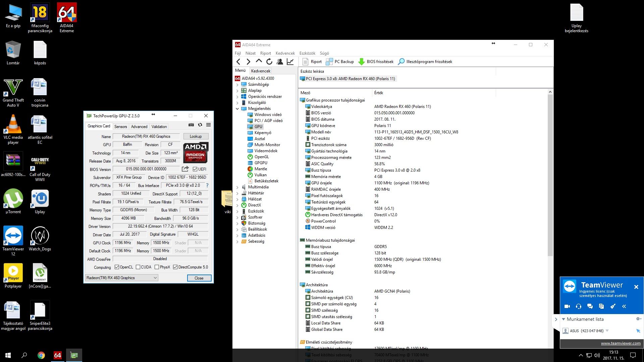Switch to the Validation tab in GPU-Z
The height and width of the screenshot is (362, 644).
tap(159, 127)
